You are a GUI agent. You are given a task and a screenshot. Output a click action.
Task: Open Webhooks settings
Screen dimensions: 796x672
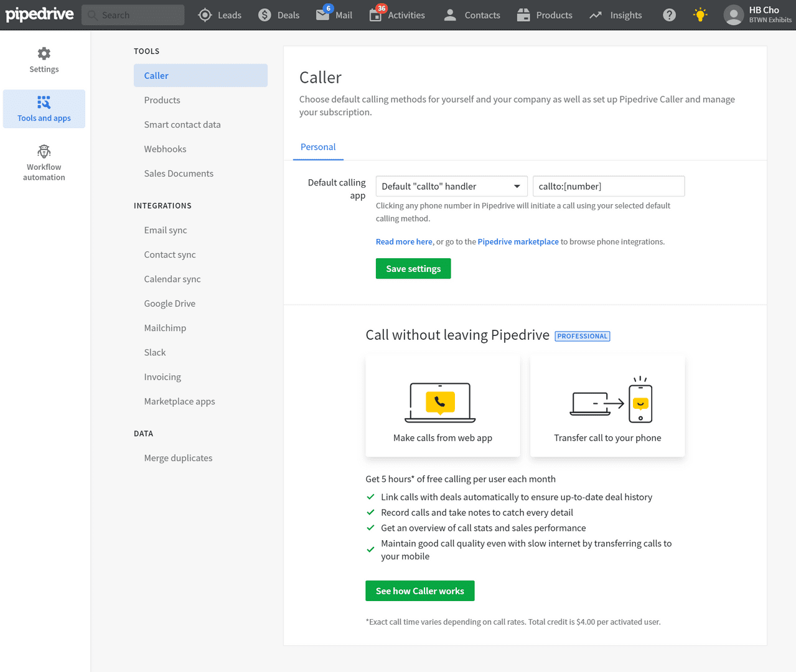click(x=165, y=149)
